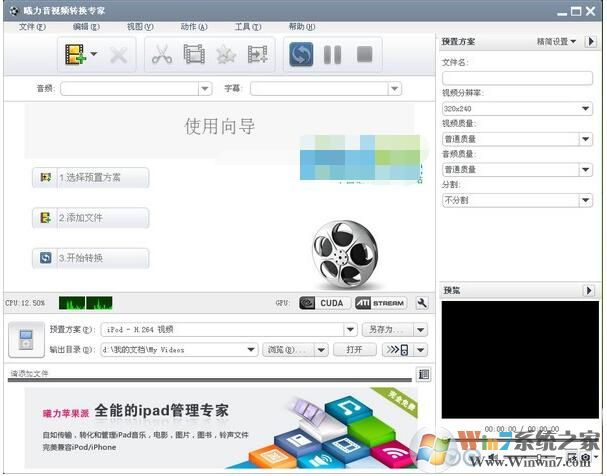This screenshot has height=476, width=607.
Task: Toggle ATI Stream GPU acceleration
Action: click(x=381, y=303)
